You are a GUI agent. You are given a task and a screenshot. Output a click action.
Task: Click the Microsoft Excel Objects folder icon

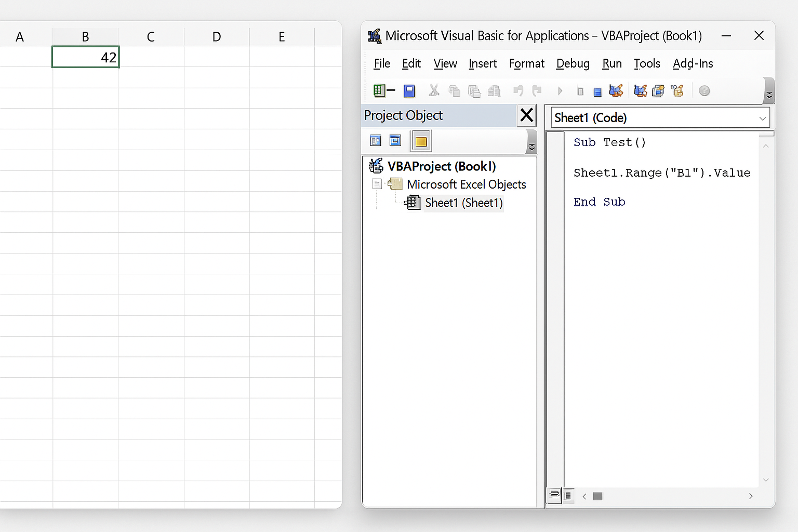click(x=395, y=184)
